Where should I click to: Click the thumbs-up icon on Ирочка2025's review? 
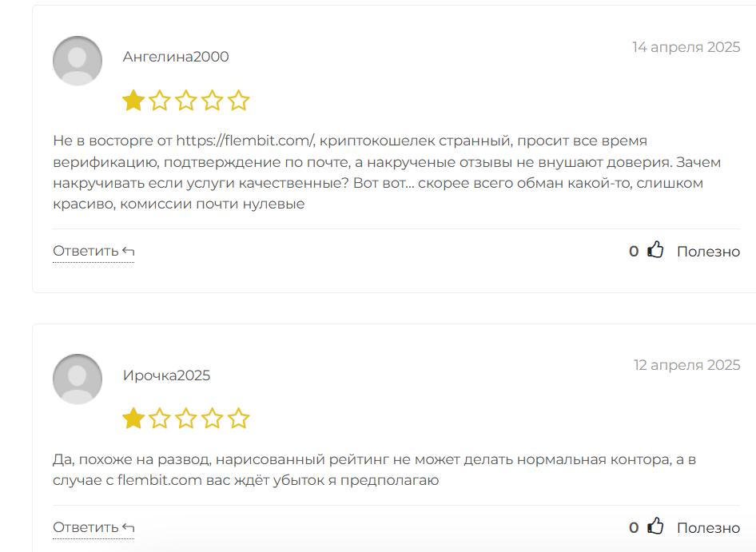(x=656, y=527)
